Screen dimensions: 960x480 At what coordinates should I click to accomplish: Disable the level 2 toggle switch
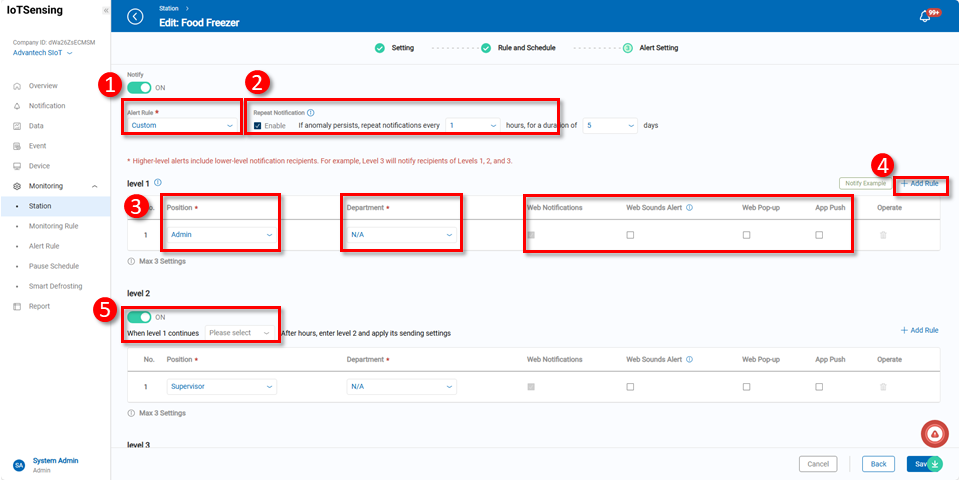[x=139, y=317]
